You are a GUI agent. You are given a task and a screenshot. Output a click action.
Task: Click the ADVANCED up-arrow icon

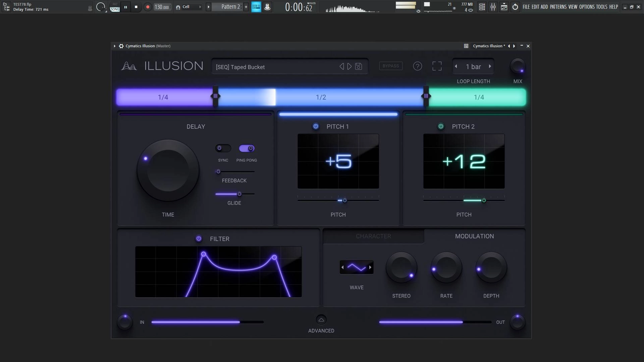[321, 320]
